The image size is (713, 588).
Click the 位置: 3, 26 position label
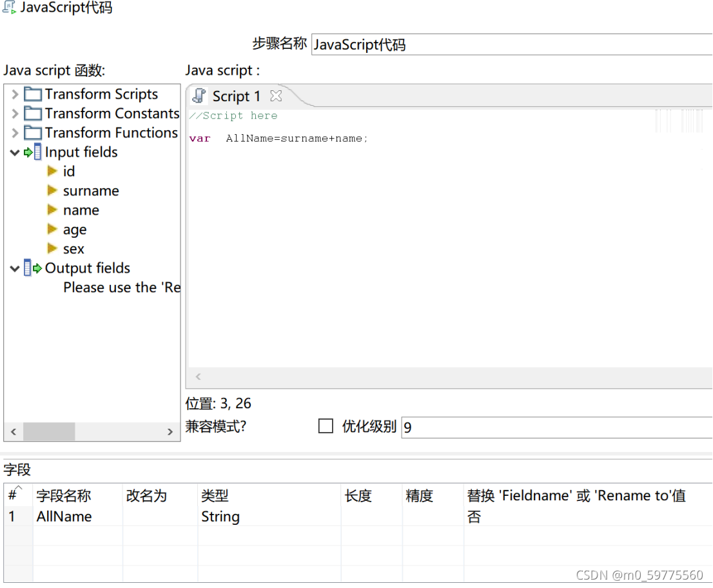tap(218, 404)
